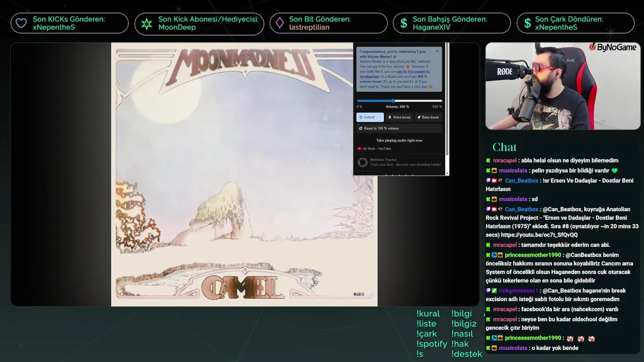This screenshot has width=644, height=362.
Task: Open the Webtime Tracker promotion
Action: [x=399, y=162]
